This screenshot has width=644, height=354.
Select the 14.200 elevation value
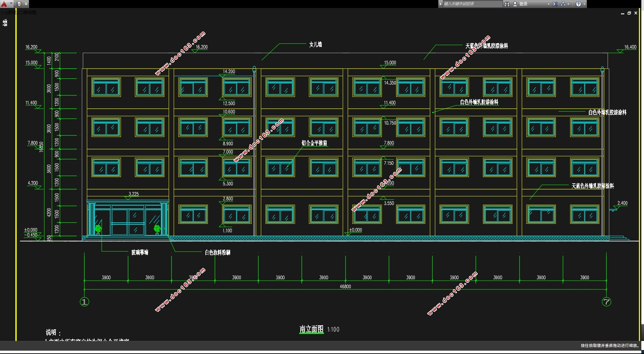229,71
